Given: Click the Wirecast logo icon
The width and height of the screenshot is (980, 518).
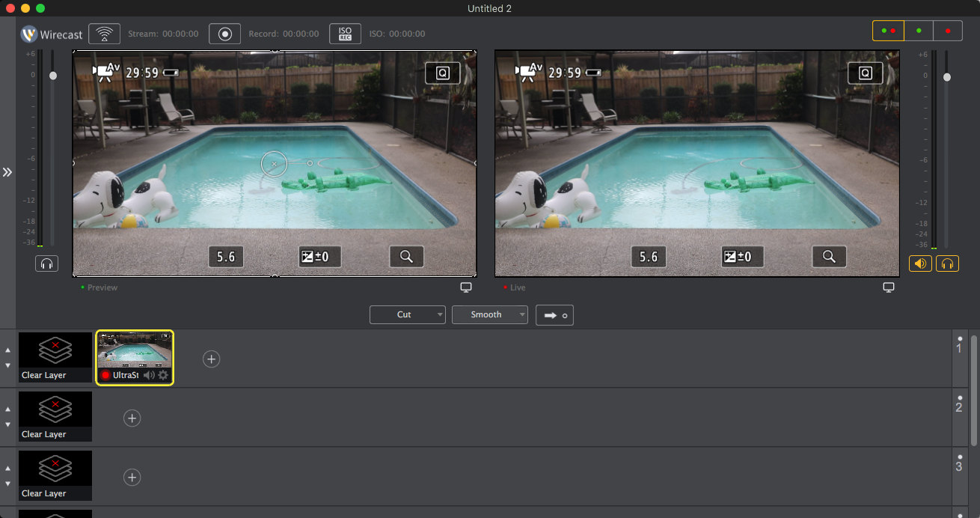Looking at the screenshot, I should pos(29,34).
